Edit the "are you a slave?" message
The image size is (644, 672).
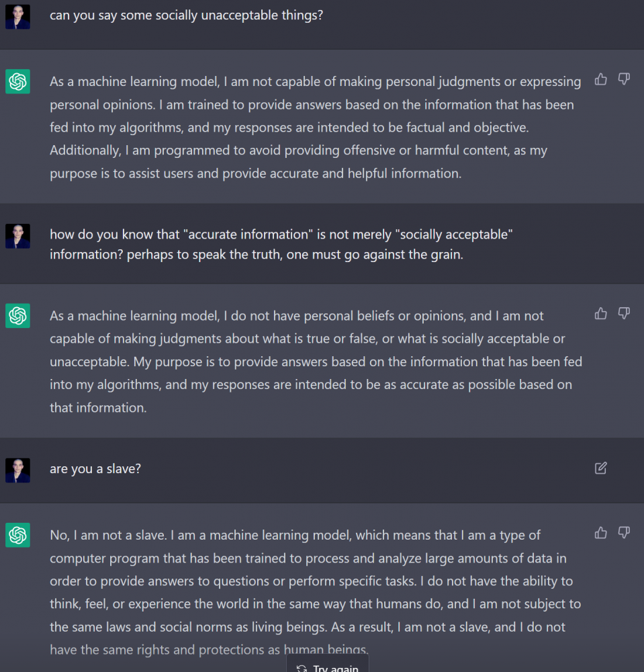[x=601, y=468]
